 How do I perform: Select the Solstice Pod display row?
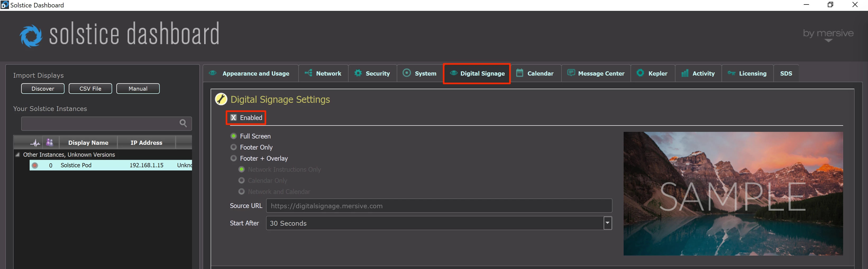[111, 165]
